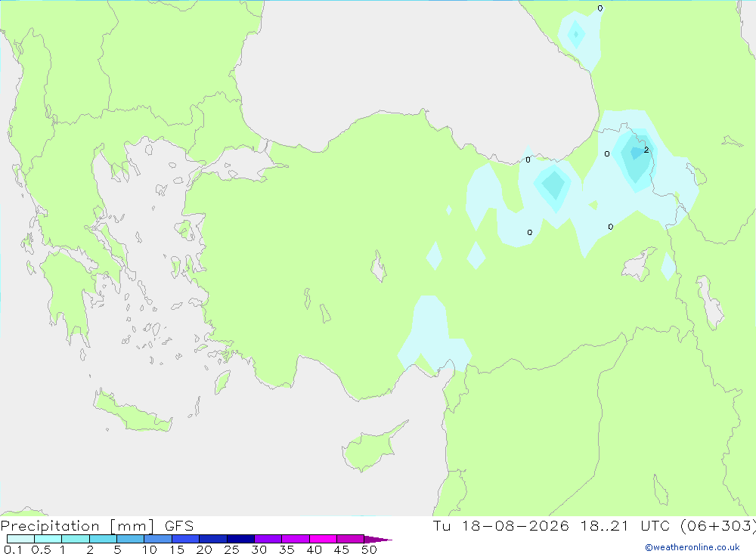Screen dimensions: 756x554
Task: Select the 0.1–0.5 mm legend swatch
Action: [20, 539]
